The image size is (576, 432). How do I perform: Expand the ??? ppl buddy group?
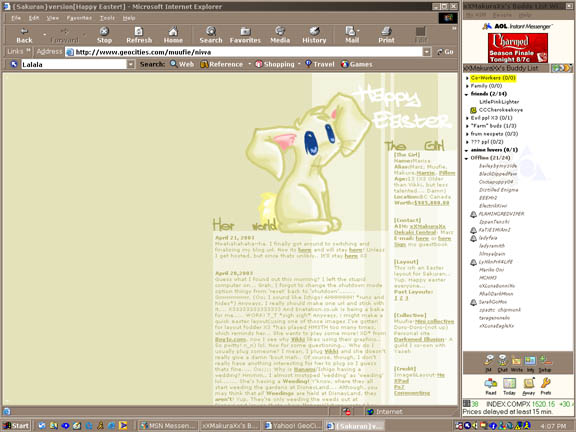(x=467, y=142)
